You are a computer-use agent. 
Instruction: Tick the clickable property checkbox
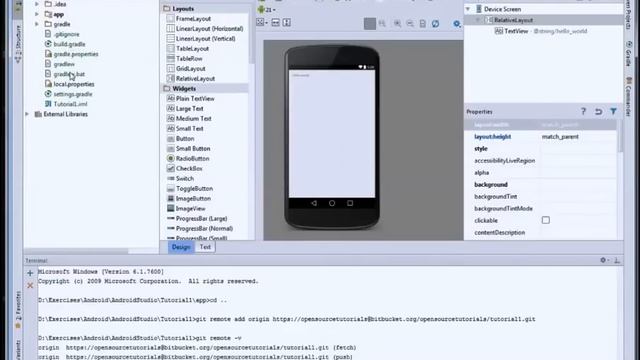tap(546, 220)
